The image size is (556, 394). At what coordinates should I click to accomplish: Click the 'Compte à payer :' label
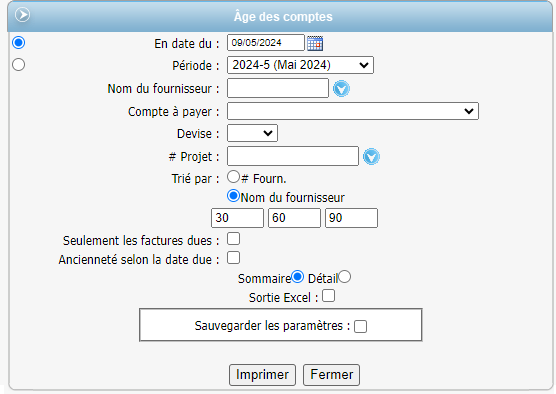(x=173, y=112)
